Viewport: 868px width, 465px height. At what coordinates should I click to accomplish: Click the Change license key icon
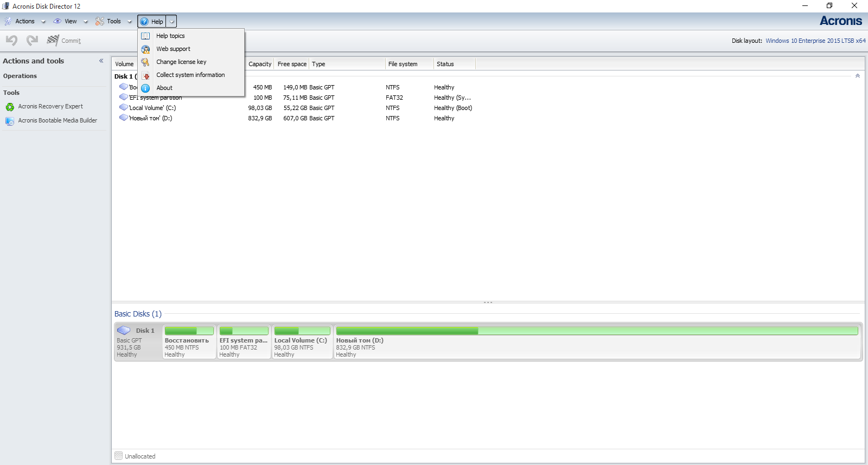coord(145,62)
